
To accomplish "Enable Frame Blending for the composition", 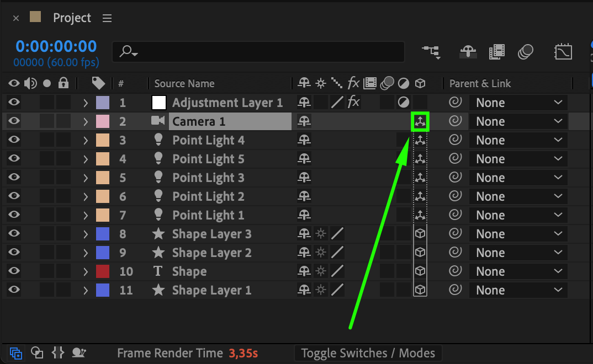I will (497, 52).
